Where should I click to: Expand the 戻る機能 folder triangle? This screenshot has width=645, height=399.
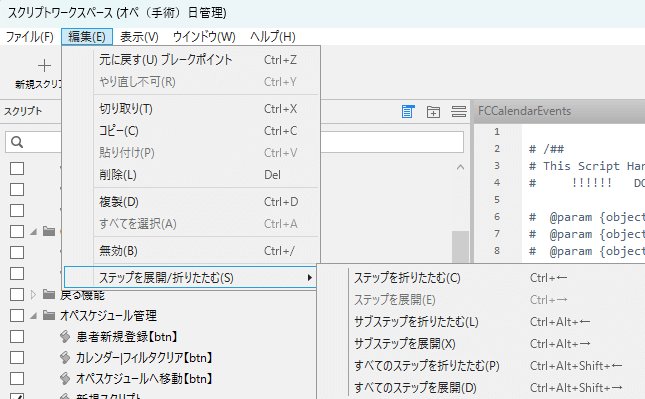pyautogui.click(x=33, y=295)
